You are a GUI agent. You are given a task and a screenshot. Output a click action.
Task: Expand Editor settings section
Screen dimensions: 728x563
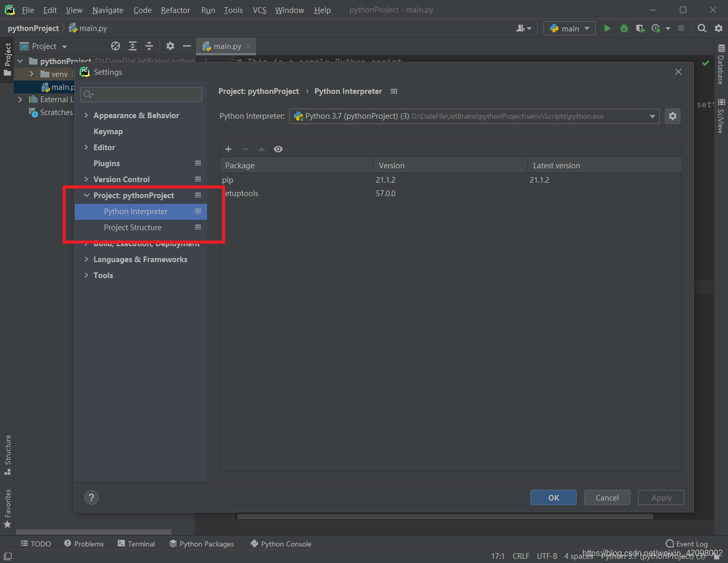pos(86,148)
